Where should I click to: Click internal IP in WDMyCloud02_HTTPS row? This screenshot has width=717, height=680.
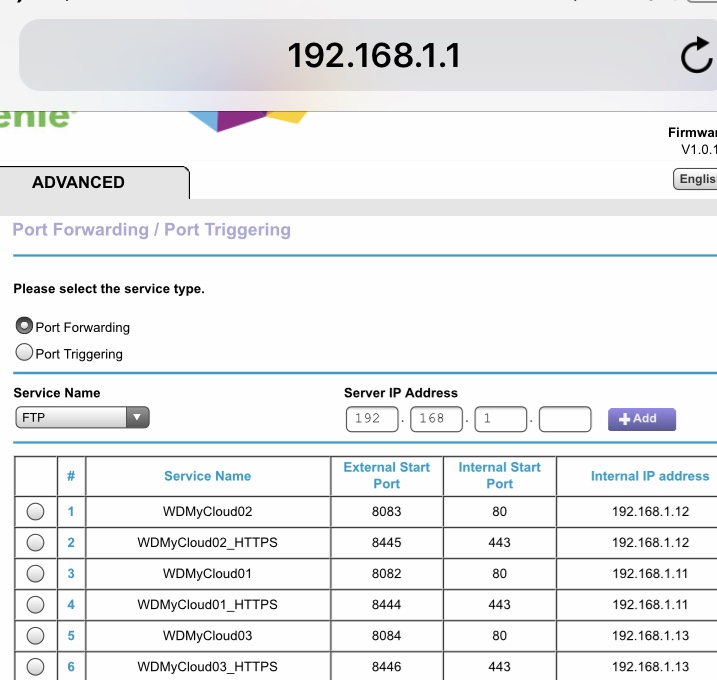pyautogui.click(x=650, y=542)
